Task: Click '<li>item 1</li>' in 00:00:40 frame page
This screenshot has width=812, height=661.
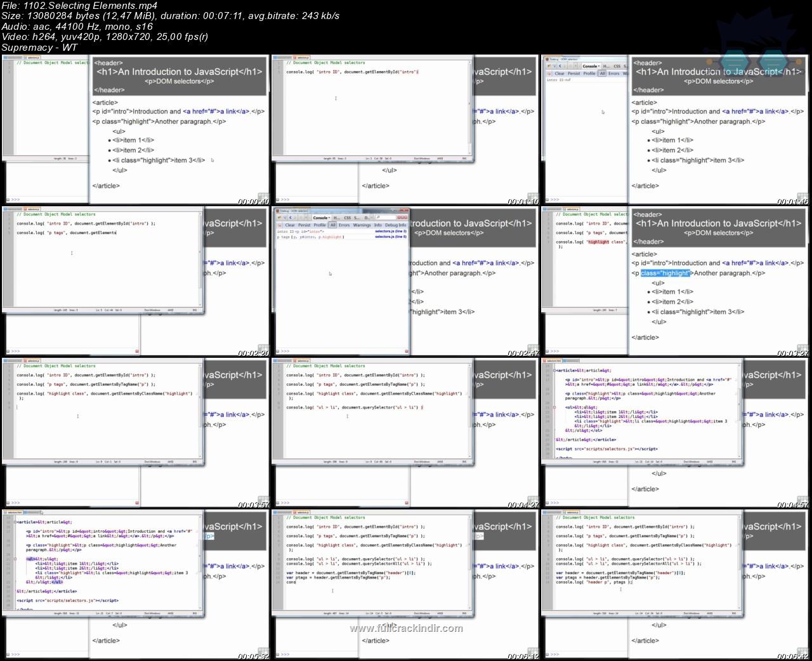Action: (133, 140)
